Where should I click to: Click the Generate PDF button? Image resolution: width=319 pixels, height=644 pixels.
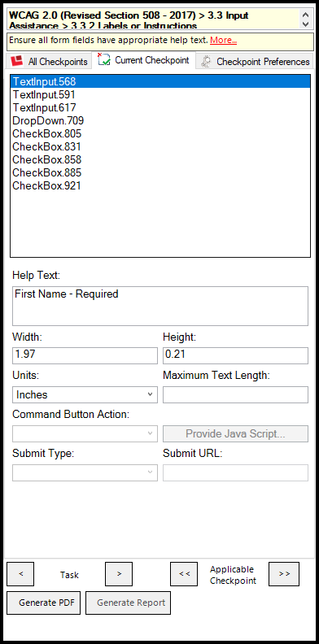click(44, 603)
